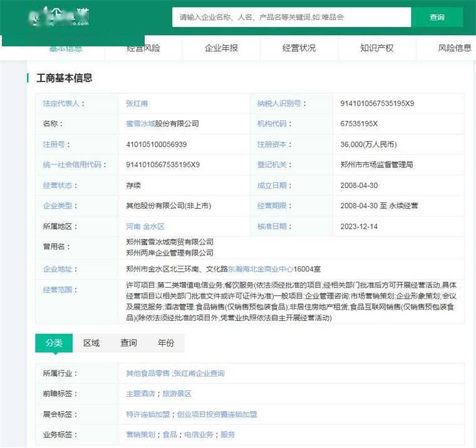The height and width of the screenshot is (448, 476).
Task: Click the 电信业务 business tag
Action: click(x=199, y=435)
